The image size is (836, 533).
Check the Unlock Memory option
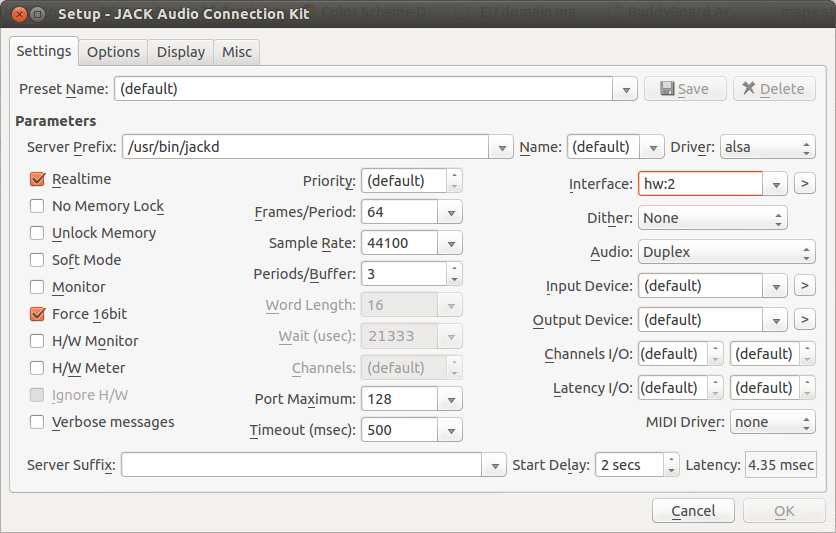(x=37, y=233)
